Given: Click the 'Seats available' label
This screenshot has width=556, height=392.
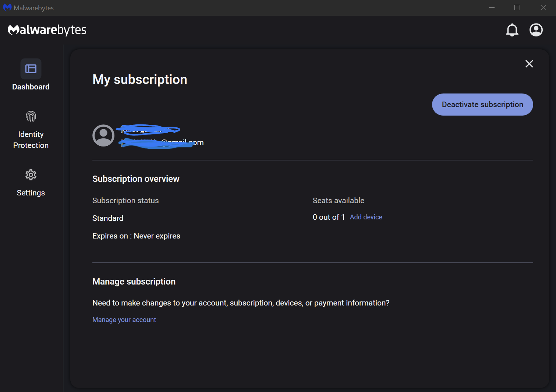Looking at the screenshot, I should click(339, 201).
